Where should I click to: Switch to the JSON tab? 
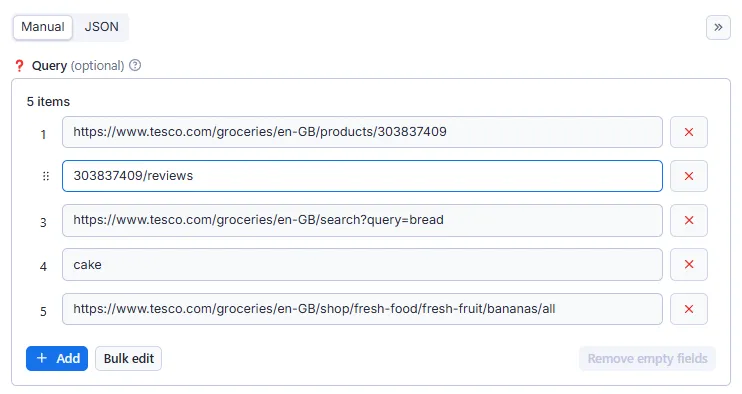[101, 27]
